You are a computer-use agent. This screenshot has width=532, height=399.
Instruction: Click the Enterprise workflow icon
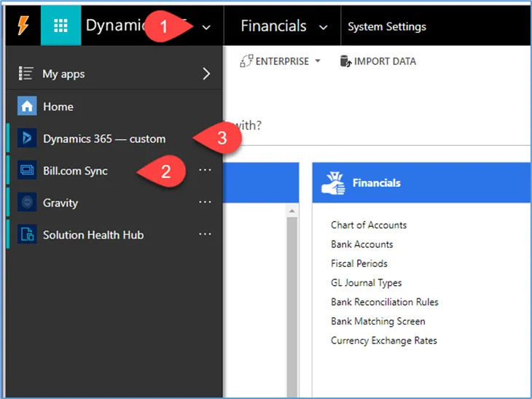click(246, 61)
